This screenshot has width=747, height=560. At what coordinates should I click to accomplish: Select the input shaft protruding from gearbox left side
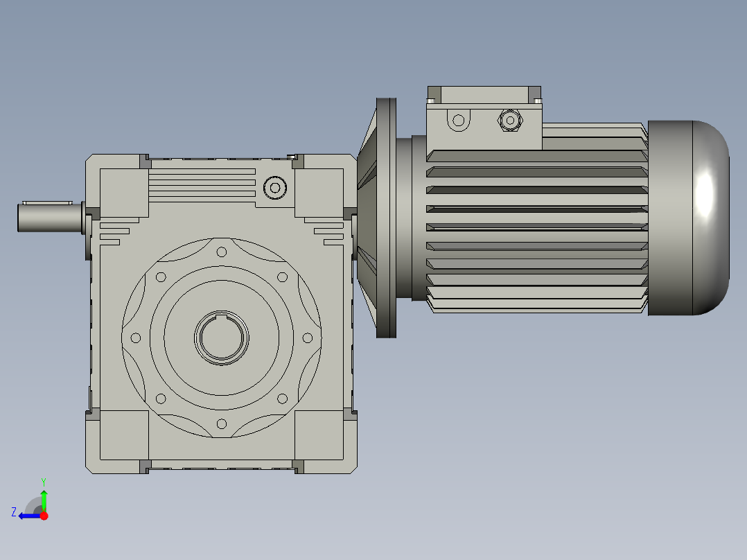tap(50, 218)
